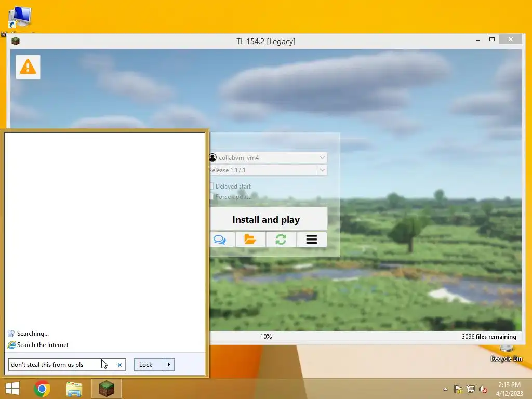
Task: Click the TL block icon in title bar
Action: pos(16,41)
